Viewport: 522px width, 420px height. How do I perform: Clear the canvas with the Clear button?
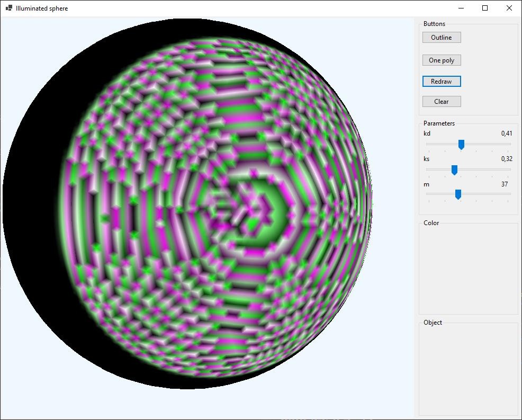[442, 102]
